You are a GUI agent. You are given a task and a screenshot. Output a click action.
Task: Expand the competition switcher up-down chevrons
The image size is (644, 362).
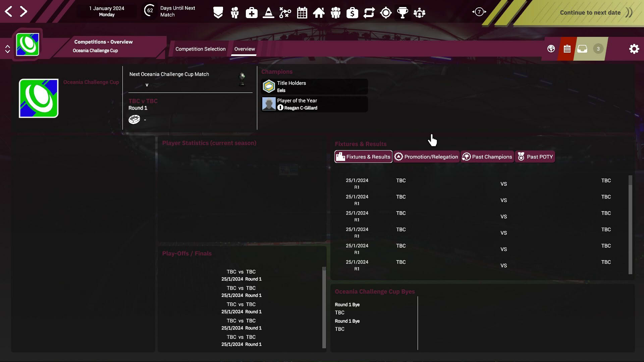click(x=7, y=49)
